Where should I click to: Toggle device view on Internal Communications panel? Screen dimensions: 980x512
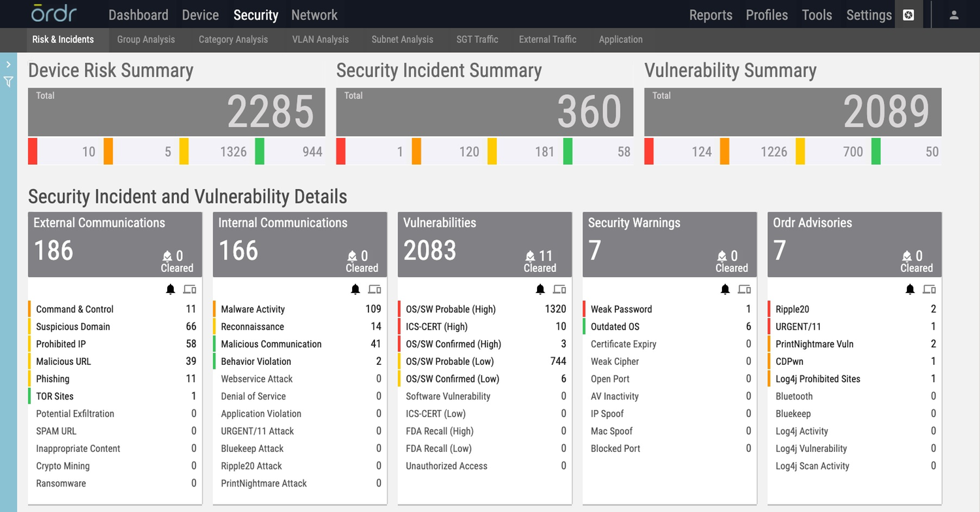pos(374,288)
